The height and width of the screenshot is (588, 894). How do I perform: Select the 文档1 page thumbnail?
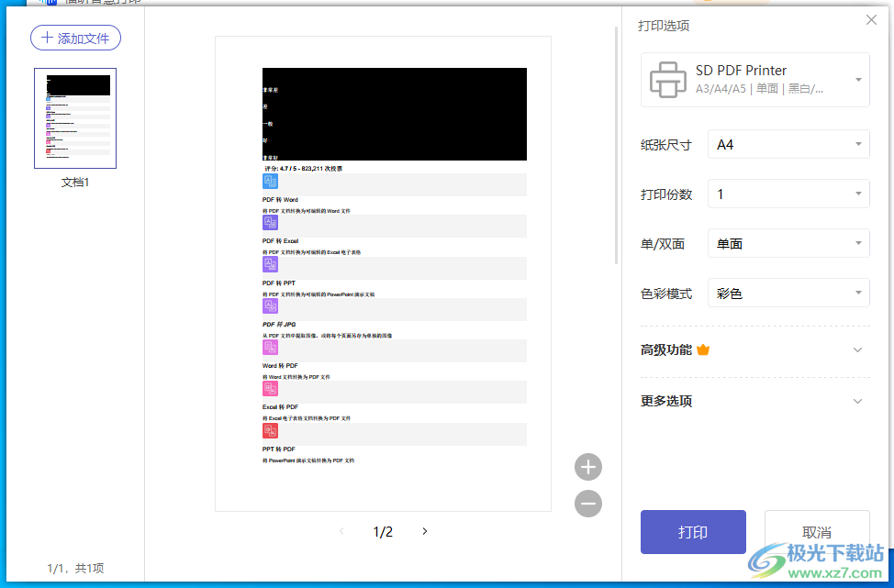click(x=75, y=118)
